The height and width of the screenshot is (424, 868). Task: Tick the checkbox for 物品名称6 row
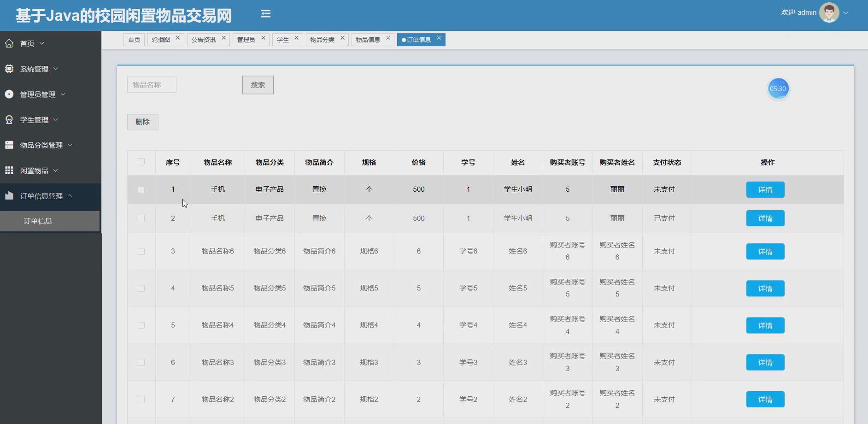[x=141, y=252]
